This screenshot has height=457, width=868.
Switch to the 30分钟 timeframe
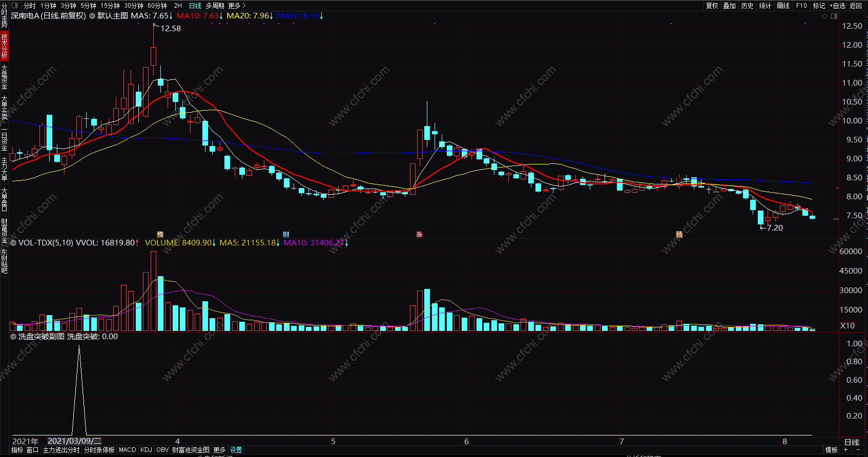point(134,6)
